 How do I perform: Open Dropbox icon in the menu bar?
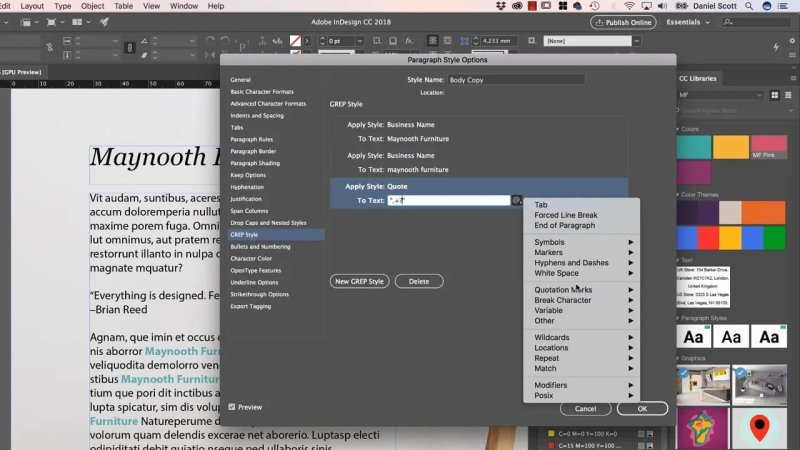coord(501,6)
